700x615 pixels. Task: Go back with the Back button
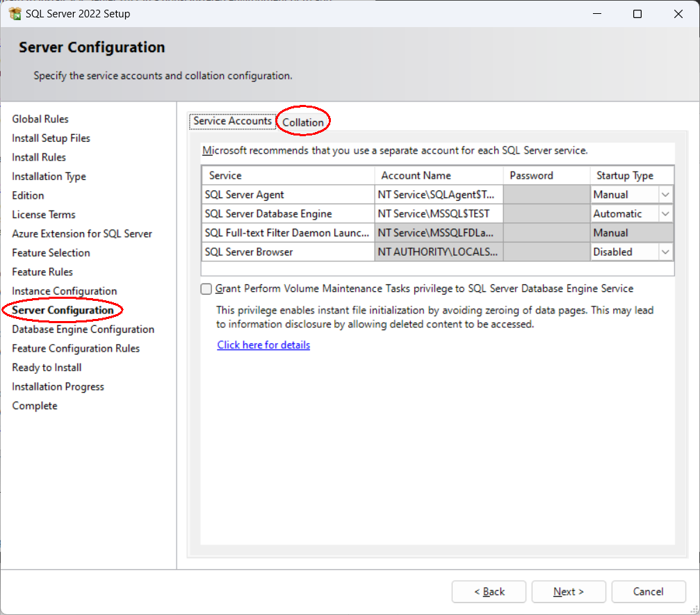point(489,591)
